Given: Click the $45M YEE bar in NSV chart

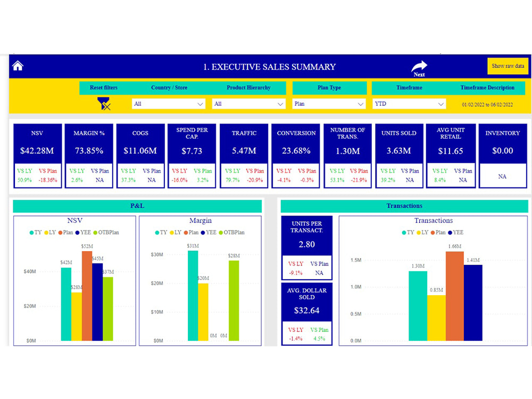Looking at the screenshot, I should [97, 302].
